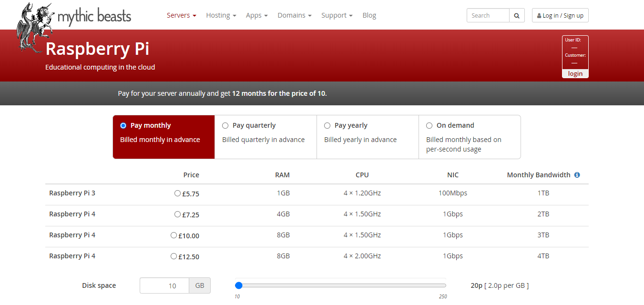Click the '4 × 1.20GHz' CPU cell

pos(362,193)
